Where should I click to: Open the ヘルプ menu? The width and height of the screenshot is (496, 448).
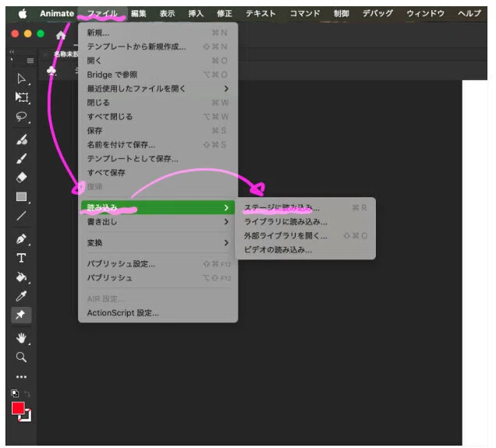(x=469, y=13)
